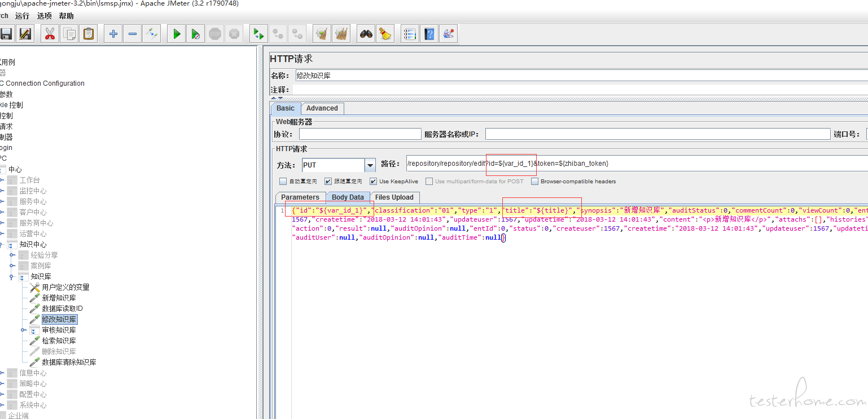Viewport: 868px width, 419px height.
Task: Click Remote Start All icon
Action: click(x=259, y=34)
